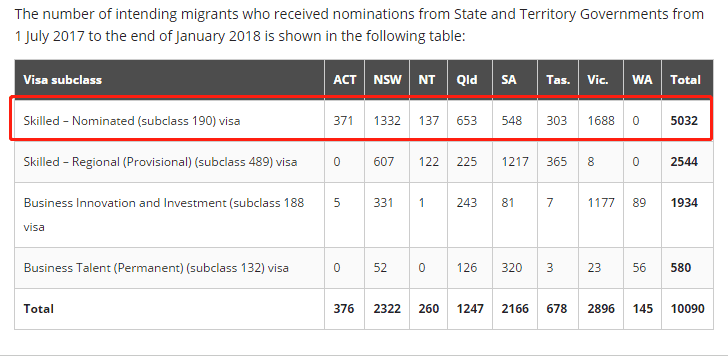Click the intro paragraph about intending migrants
The image size is (728, 361).
(359, 25)
